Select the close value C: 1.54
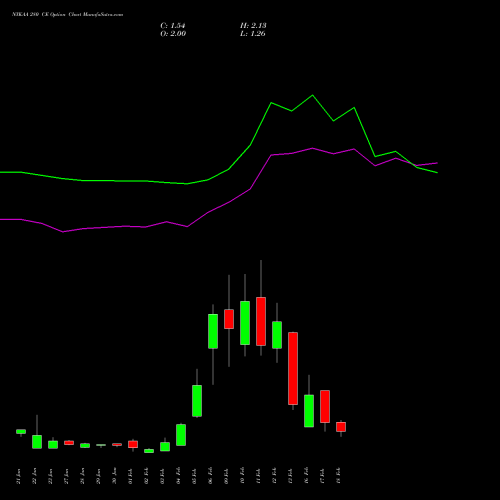Viewport: 500px width, 500px height. 173,26
